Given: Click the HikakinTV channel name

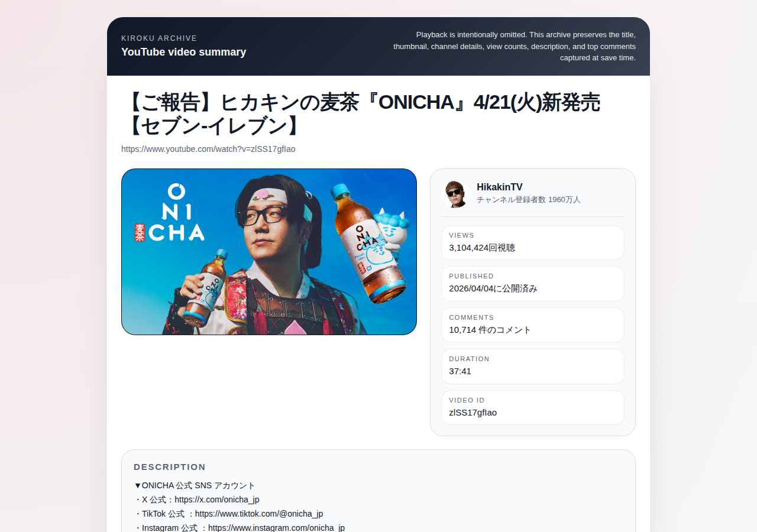Looking at the screenshot, I should click(x=500, y=187).
